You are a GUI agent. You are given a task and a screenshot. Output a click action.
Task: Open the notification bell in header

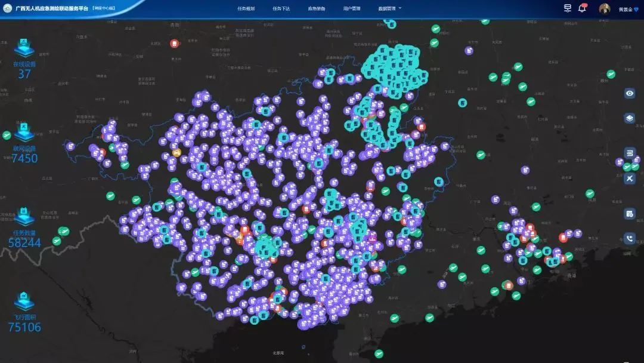coord(582,8)
